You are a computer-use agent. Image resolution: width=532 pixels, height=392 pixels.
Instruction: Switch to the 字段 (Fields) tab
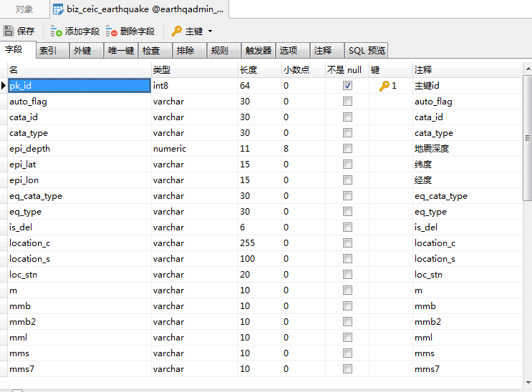17,50
